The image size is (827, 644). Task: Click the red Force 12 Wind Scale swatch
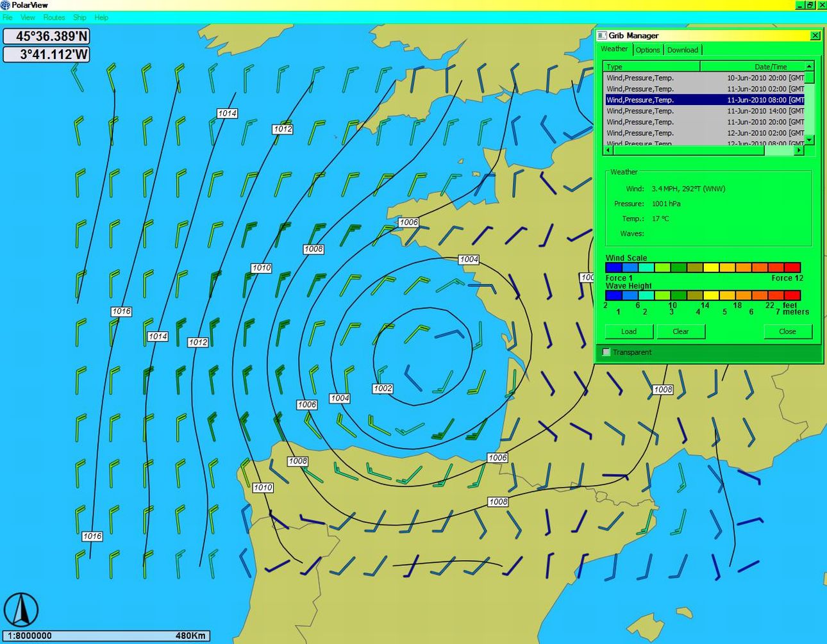(792, 267)
